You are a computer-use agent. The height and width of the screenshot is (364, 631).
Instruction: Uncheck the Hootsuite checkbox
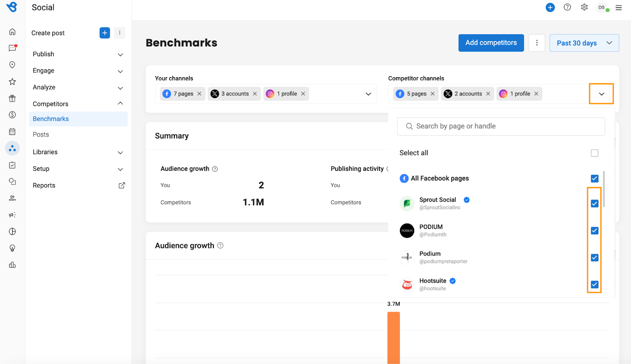[x=595, y=284]
